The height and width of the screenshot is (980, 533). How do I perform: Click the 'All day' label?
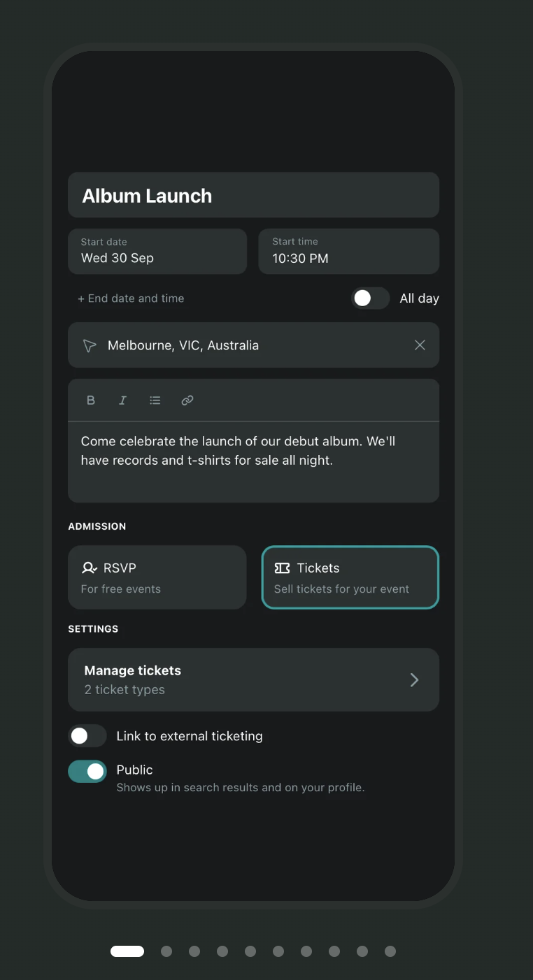tap(420, 298)
